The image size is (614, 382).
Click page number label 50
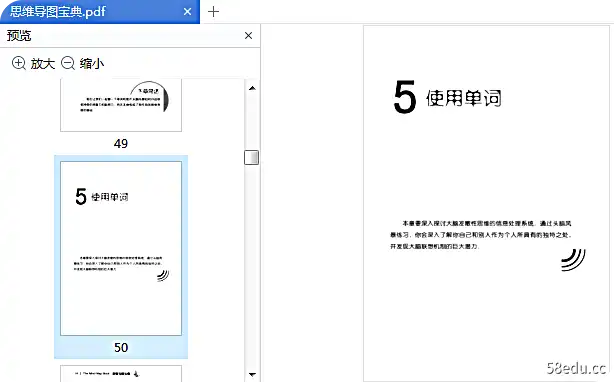(x=121, y=348)
